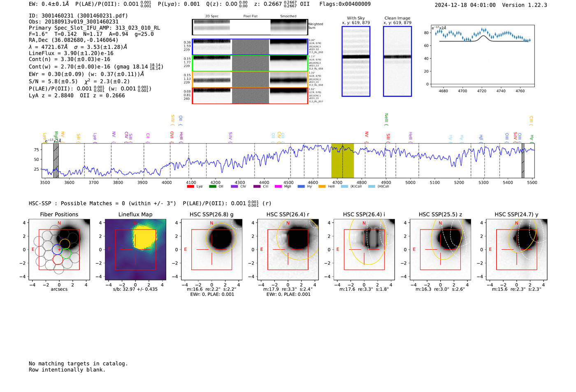The height and width of the screenshot is (392, 576).
Task: Click 'No matching targets in catalog.' text
Action: (x=78, y=364)
